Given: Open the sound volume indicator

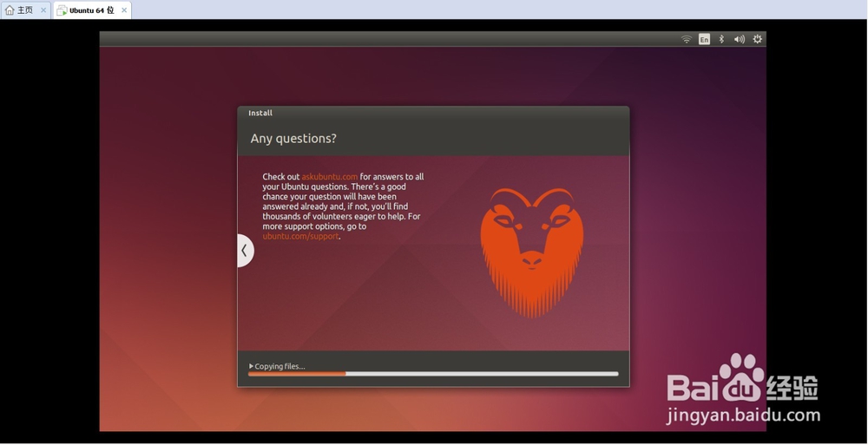Looking at the screenshot, I should point(739,39).
